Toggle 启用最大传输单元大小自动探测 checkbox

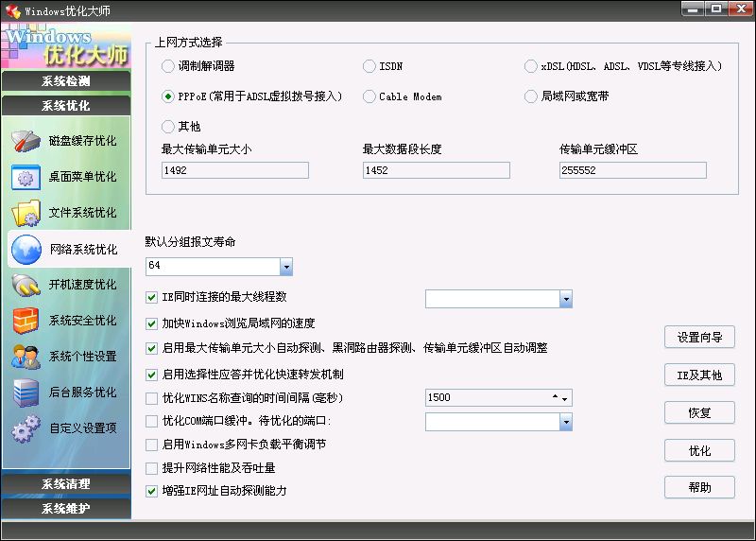(x=151, y=348)
